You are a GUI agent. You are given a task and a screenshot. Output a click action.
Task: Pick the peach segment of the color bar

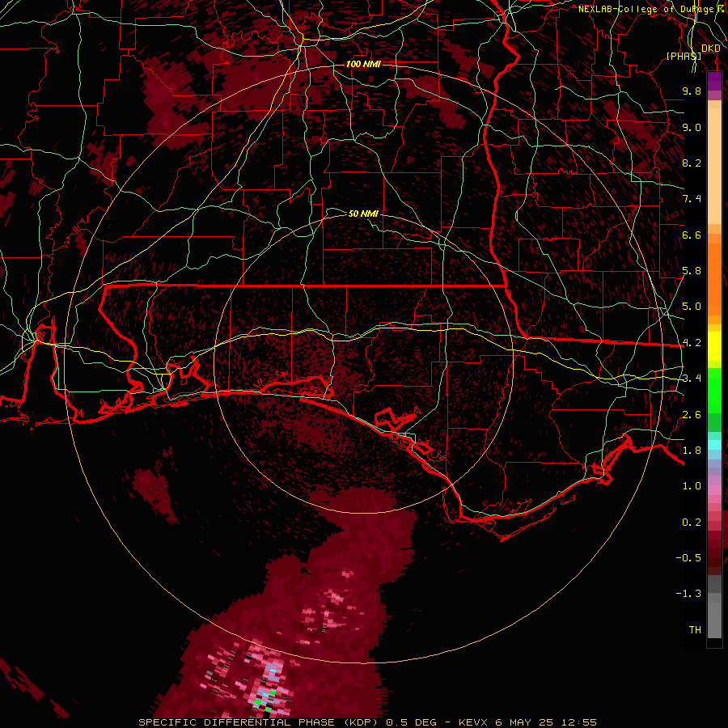[x=714, y=165]
